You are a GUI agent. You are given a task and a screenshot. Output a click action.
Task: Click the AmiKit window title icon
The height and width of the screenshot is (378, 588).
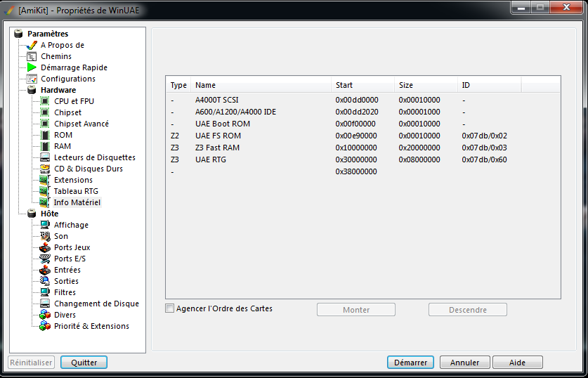click(9, 10)
